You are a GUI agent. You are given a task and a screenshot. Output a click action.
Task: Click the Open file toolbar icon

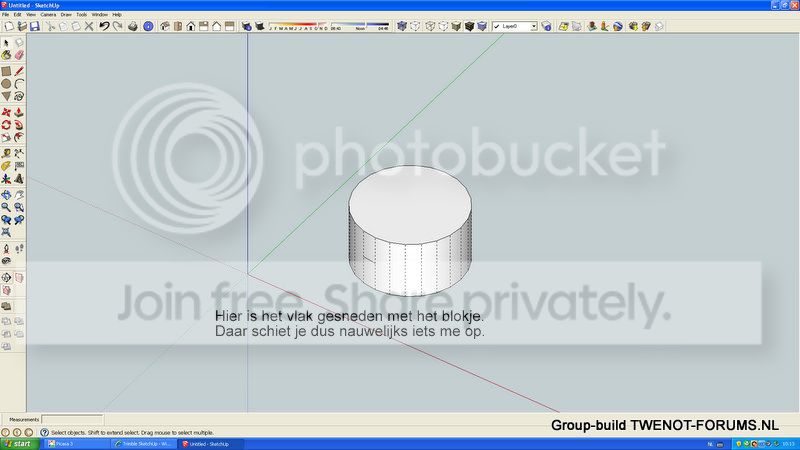[x=22, y=26]
